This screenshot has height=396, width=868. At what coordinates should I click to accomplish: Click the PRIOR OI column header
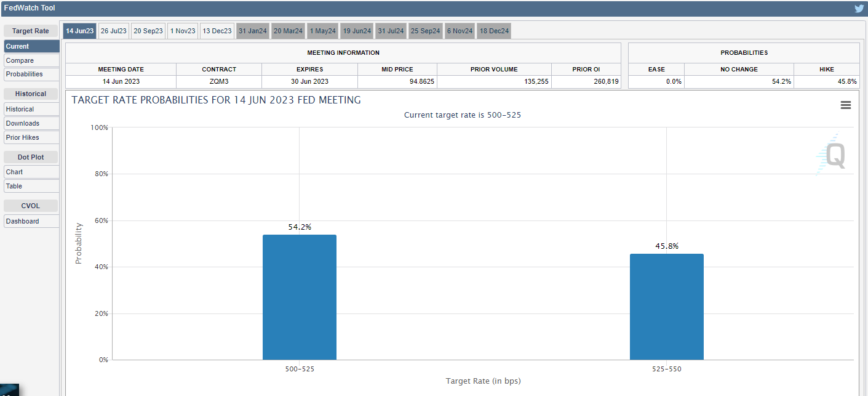[586, 70]
